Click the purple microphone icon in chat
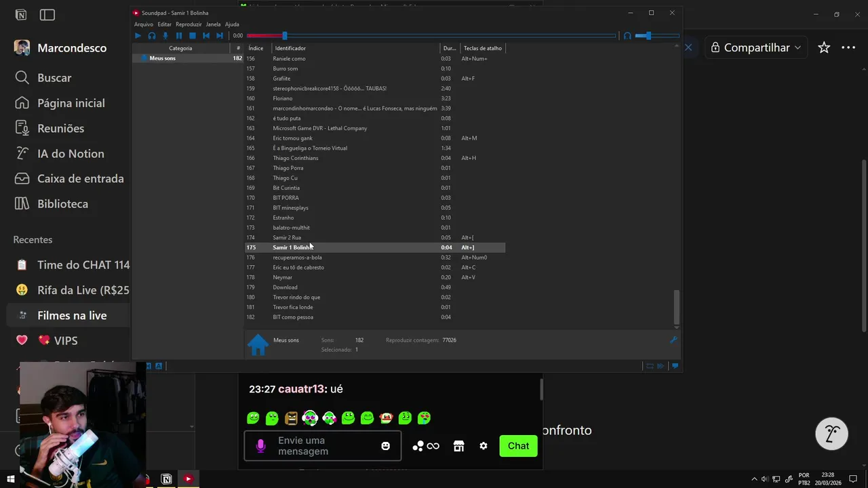 [261, 446]
